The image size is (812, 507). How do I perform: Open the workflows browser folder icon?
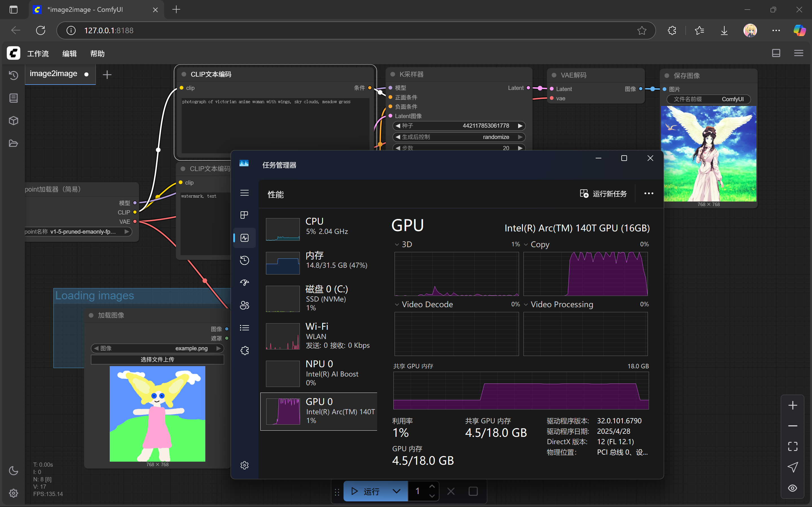(14, 143)
